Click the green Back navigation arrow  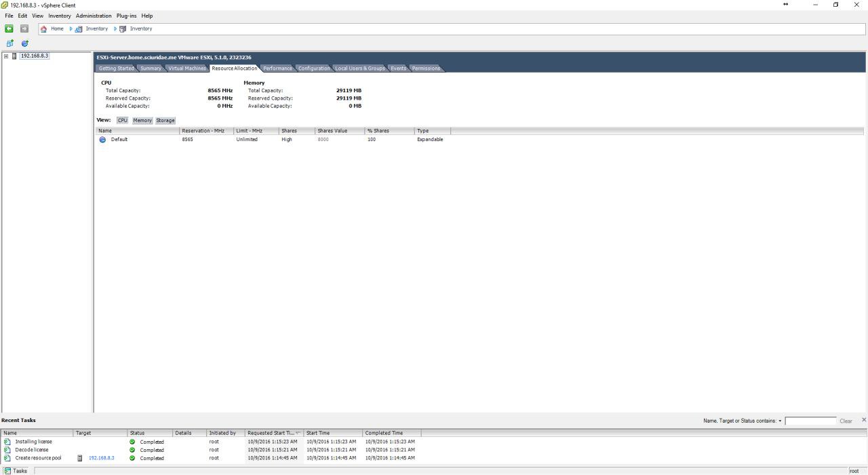pyautogui.click(x=9, y=28)
